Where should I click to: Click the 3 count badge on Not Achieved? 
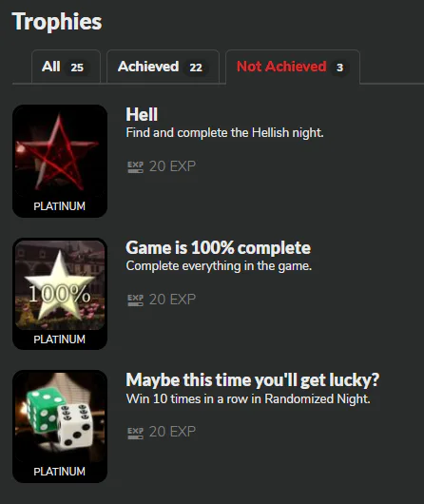coord(339,68)
